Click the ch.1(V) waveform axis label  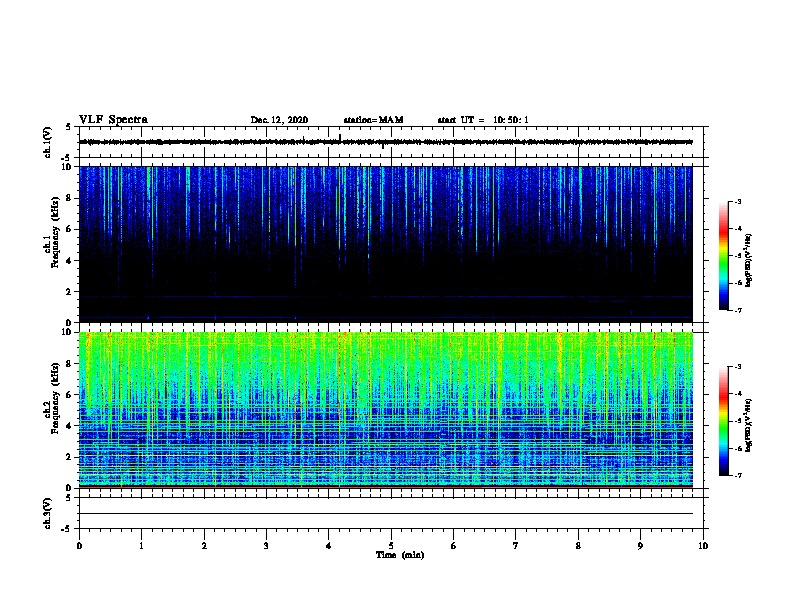pyautogui.click(x=48, y=142)
